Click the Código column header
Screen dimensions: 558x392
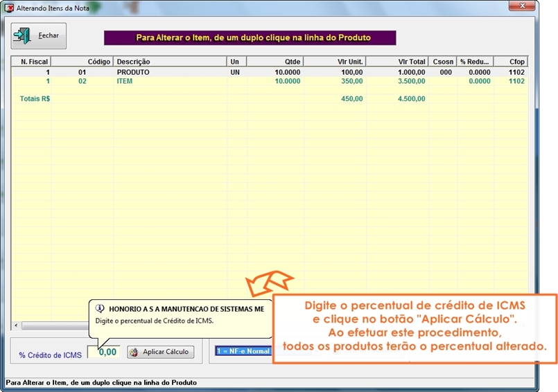(82, 62)
